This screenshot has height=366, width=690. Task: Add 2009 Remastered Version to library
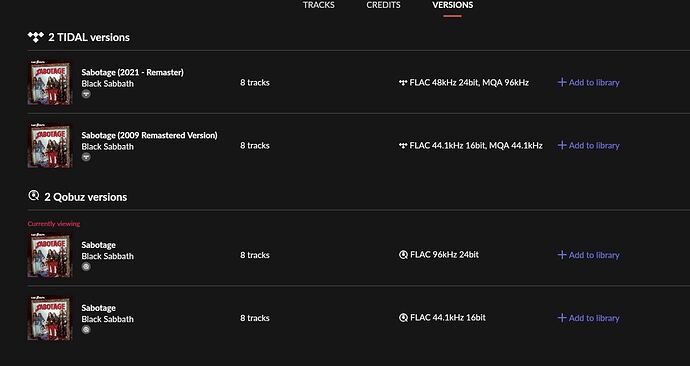tap(588, 145)
